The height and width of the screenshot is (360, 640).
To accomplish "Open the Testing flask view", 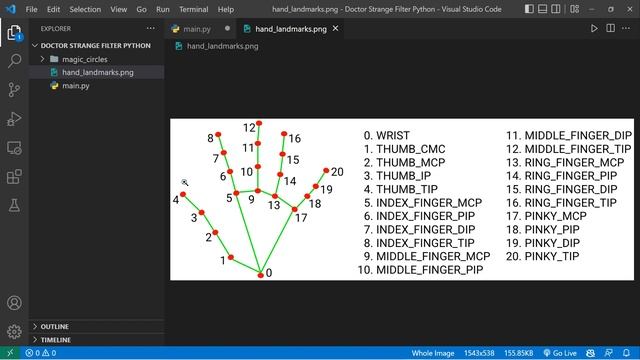I will (x=14, y=205).
